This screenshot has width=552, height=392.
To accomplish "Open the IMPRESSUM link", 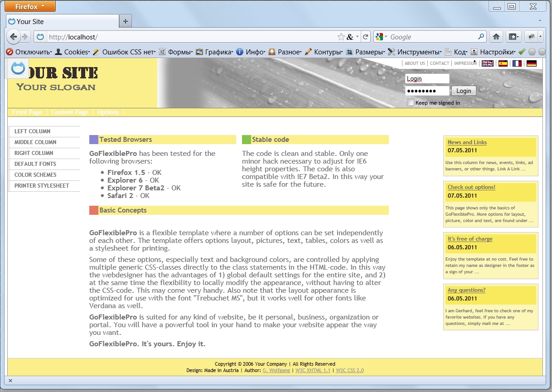I will click(465, 63).
